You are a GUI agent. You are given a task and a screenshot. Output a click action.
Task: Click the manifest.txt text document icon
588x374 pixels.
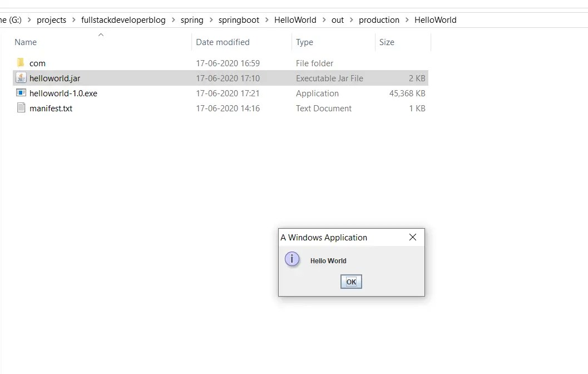coord(21,108)
